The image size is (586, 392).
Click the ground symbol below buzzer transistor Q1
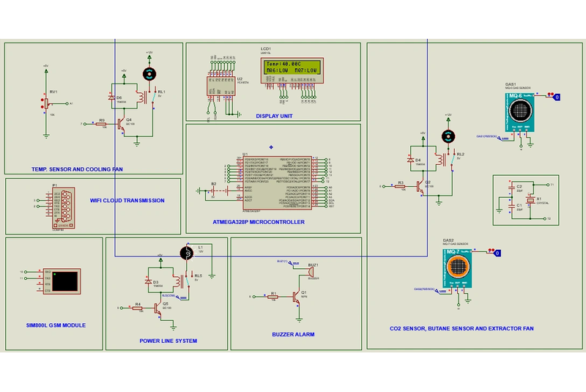click(x=299, y=320)
